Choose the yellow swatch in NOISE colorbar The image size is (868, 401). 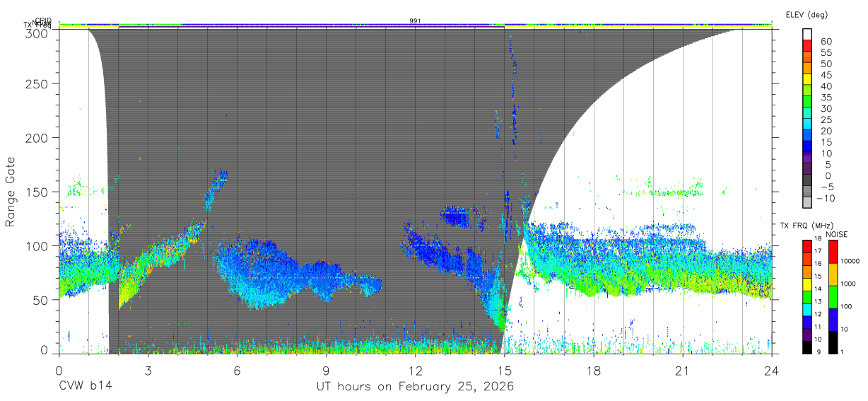click(x=833, y=274)
